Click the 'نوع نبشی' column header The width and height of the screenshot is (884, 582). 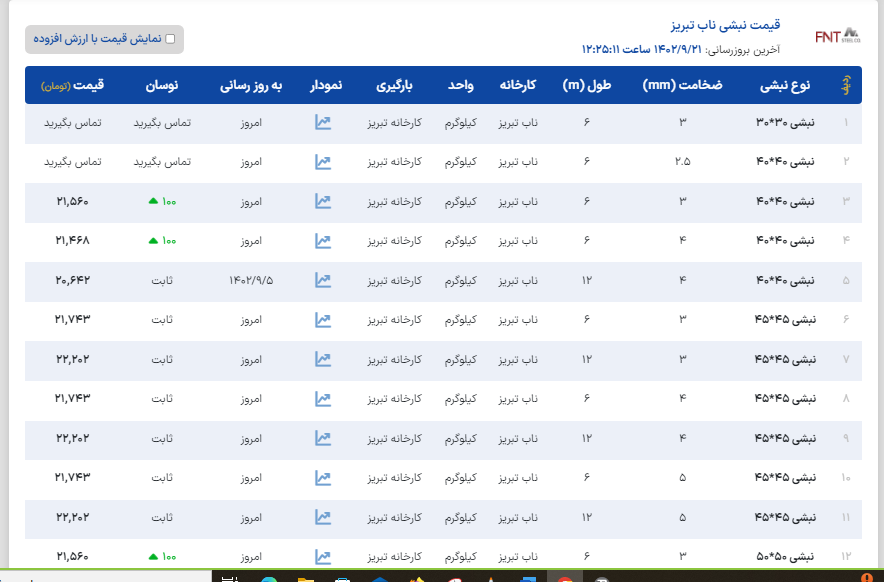tap(786, 86)
